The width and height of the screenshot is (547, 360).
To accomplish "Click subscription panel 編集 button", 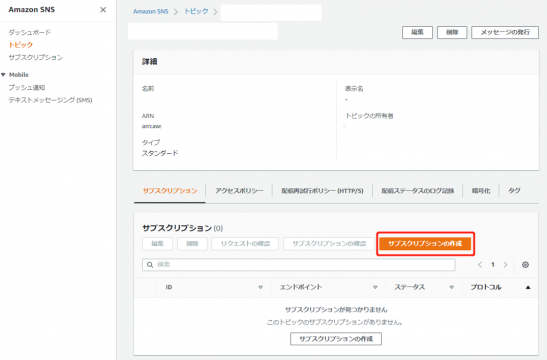I will [157, 243].
